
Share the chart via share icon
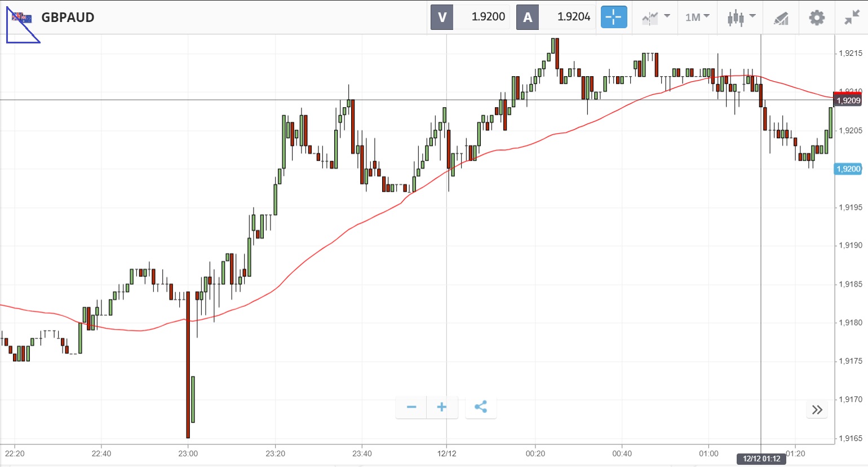pyautogui.click(x=481, y=407)
